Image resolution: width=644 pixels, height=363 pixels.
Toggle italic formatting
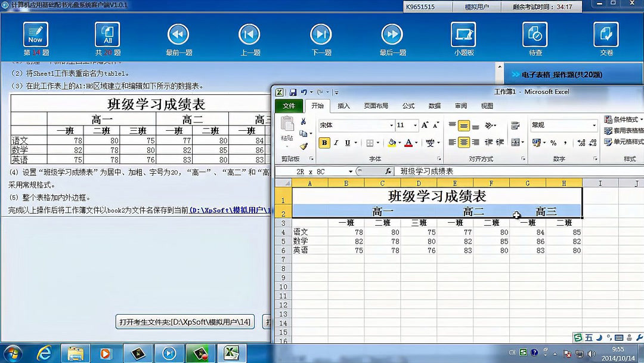336,142
